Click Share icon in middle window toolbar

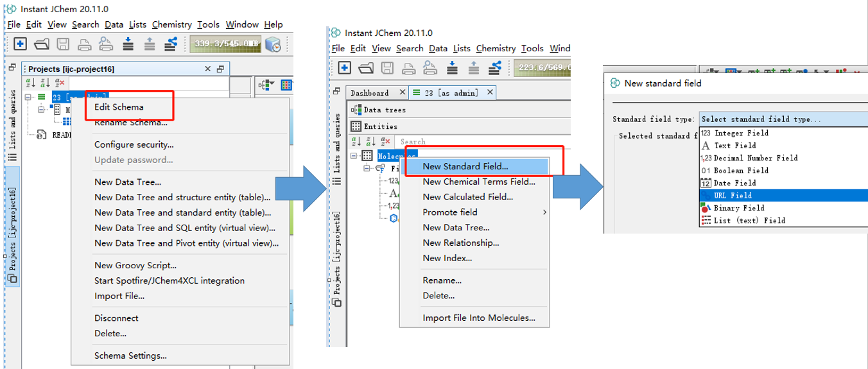pyautogui.click(x=495, y=67)
